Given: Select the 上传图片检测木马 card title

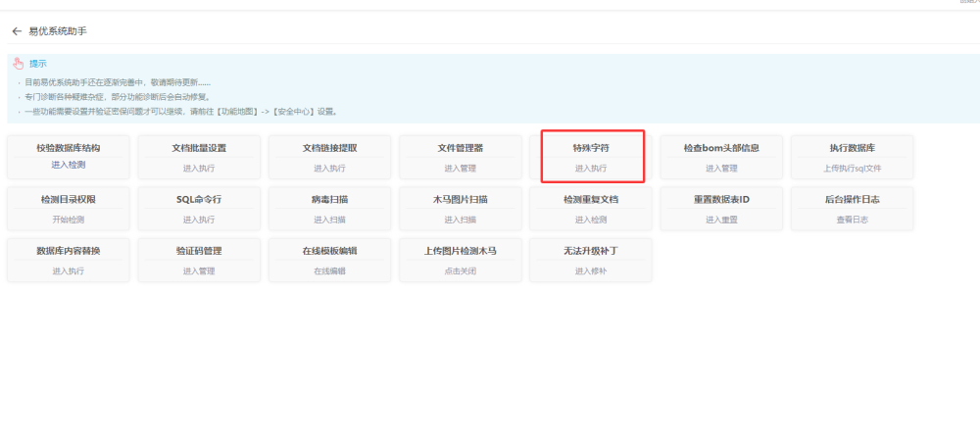Looking at the screenshot, I should tap(460, 251).
